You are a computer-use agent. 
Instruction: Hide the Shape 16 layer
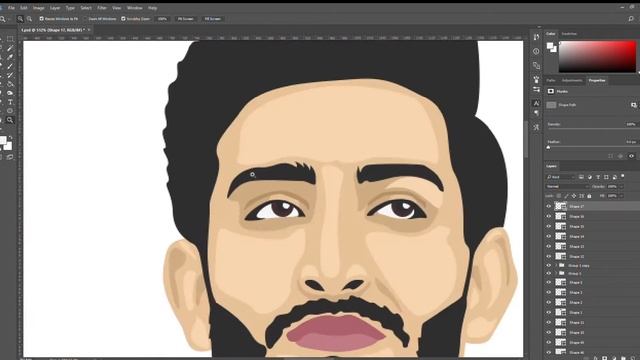pyautogui.click(x=549, y=216)
